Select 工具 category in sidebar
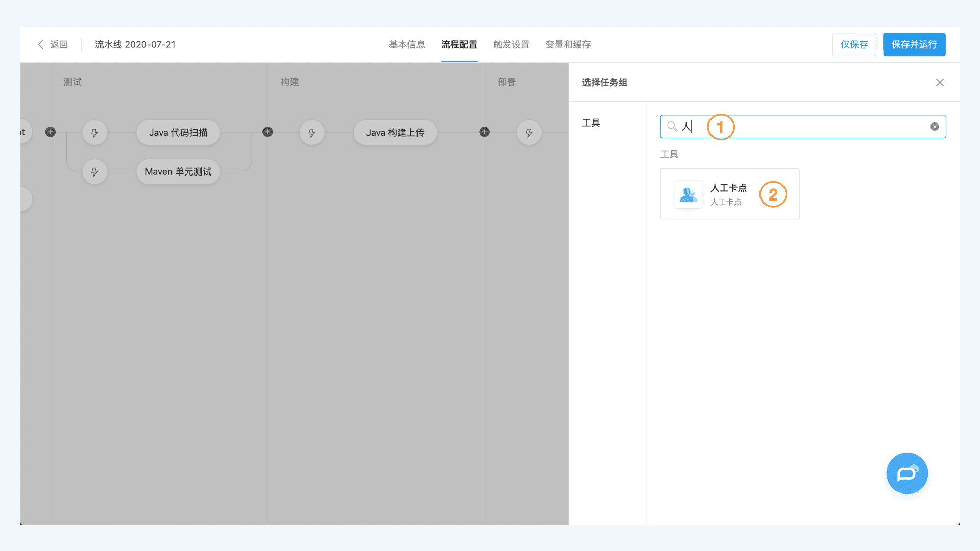980x551 pixels. click(591, 123)
